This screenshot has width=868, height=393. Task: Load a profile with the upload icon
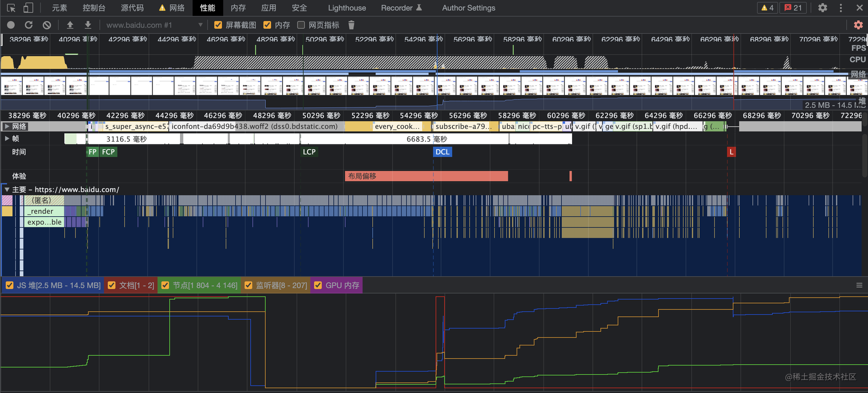coord(70,25)
